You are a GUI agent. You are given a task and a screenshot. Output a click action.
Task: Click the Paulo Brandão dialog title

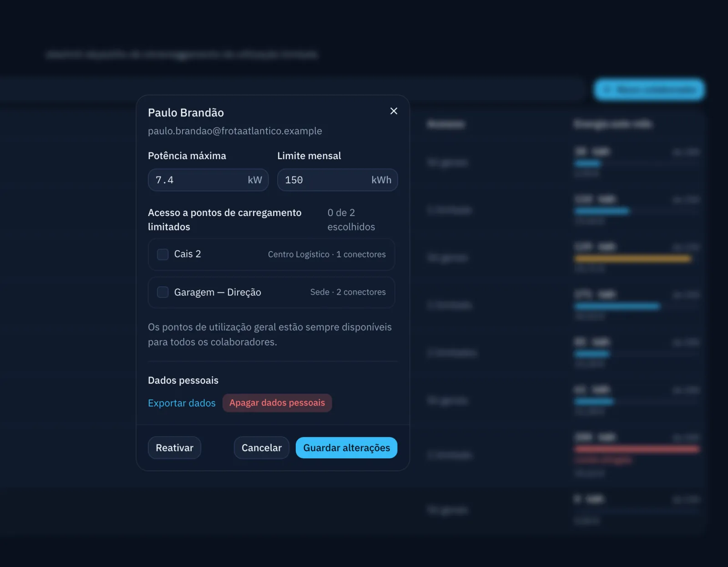click(186, 113)
